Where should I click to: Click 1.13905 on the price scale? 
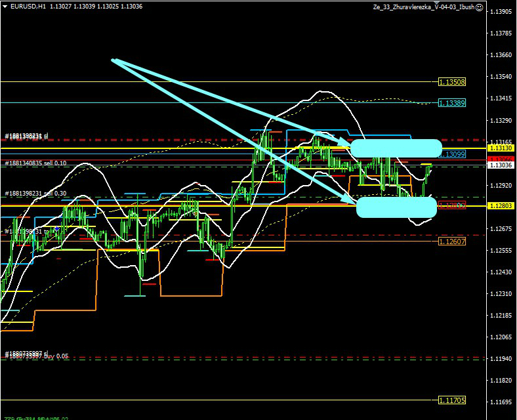pyautogui.click(x=501, y=12)
